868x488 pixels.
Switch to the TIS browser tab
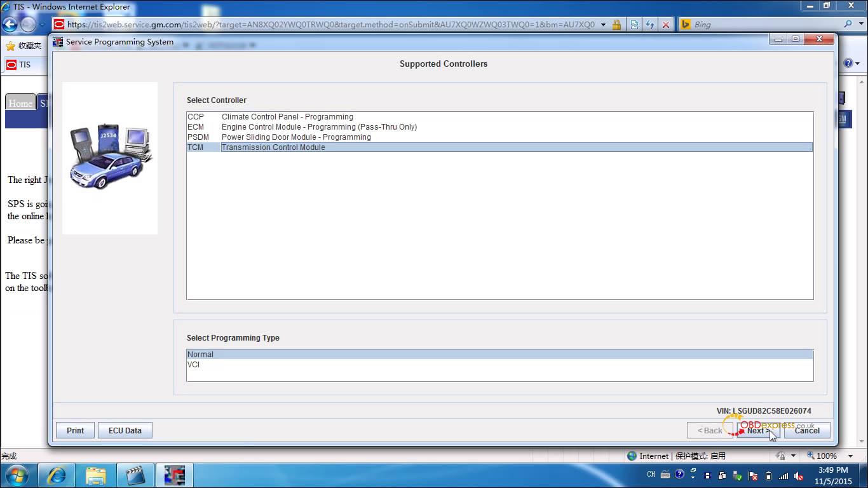click(x=25, y=64)
